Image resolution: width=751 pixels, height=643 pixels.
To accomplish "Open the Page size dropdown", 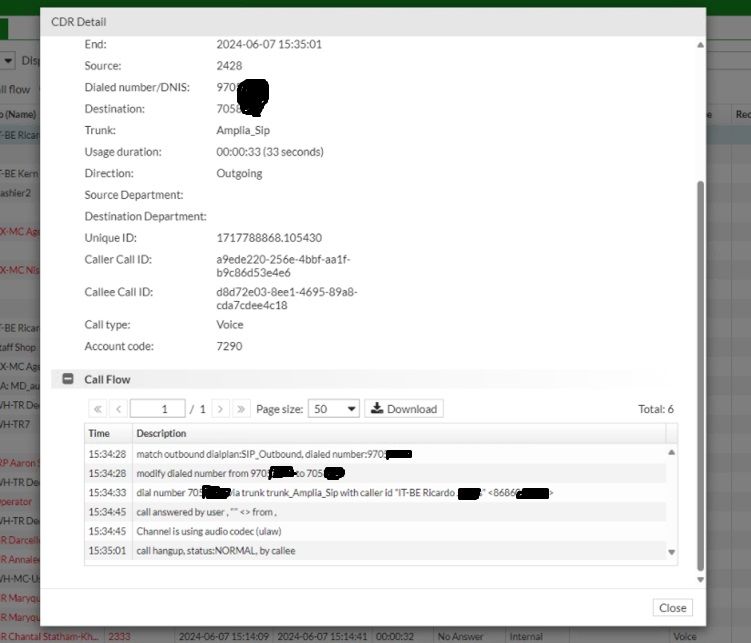I will tap(334, 409).
